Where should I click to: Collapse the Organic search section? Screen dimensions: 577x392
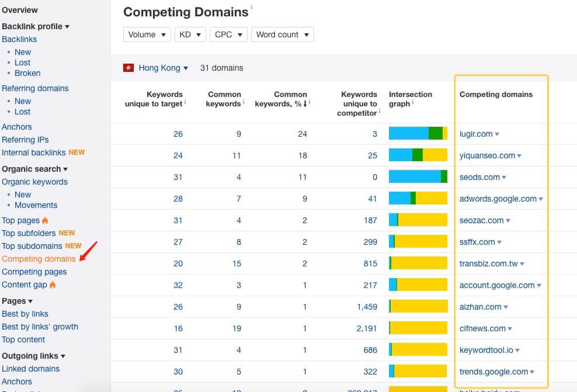tap(34, 169)
